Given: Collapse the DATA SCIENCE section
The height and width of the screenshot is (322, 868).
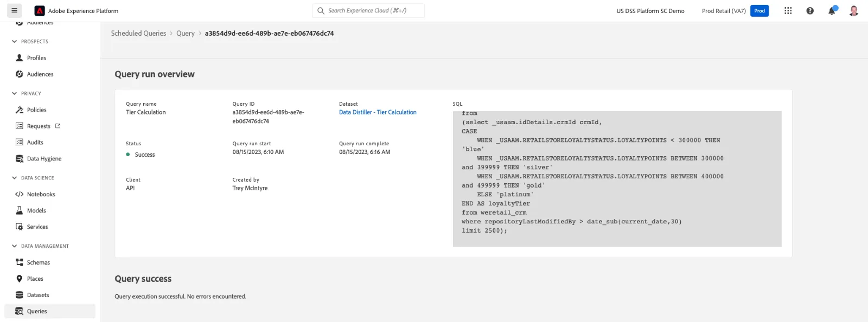Looking at the screenshot, I should (x=15, y=178).
